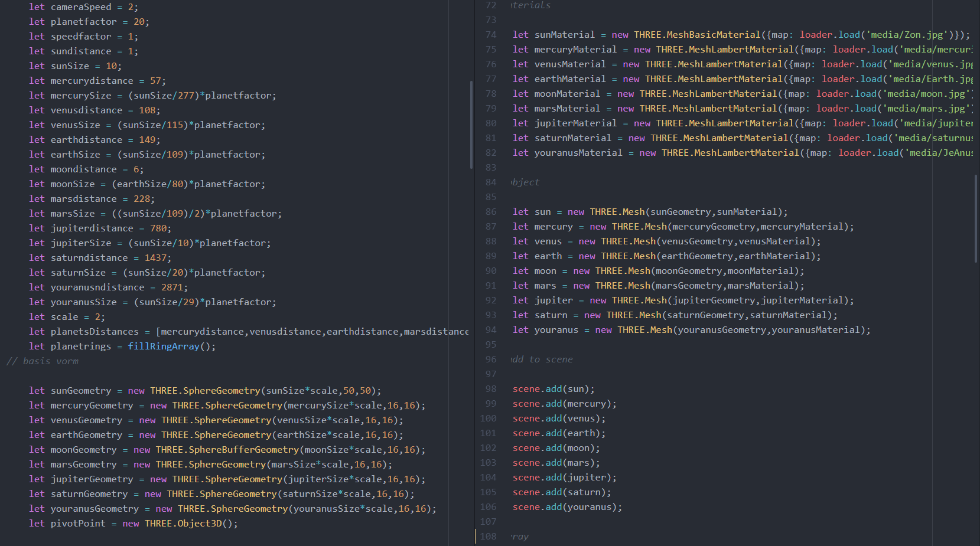Click 'let mercury = new THREE.Mesh' line
The width and height of the screenshot is (980, 546).
point(683,227)
